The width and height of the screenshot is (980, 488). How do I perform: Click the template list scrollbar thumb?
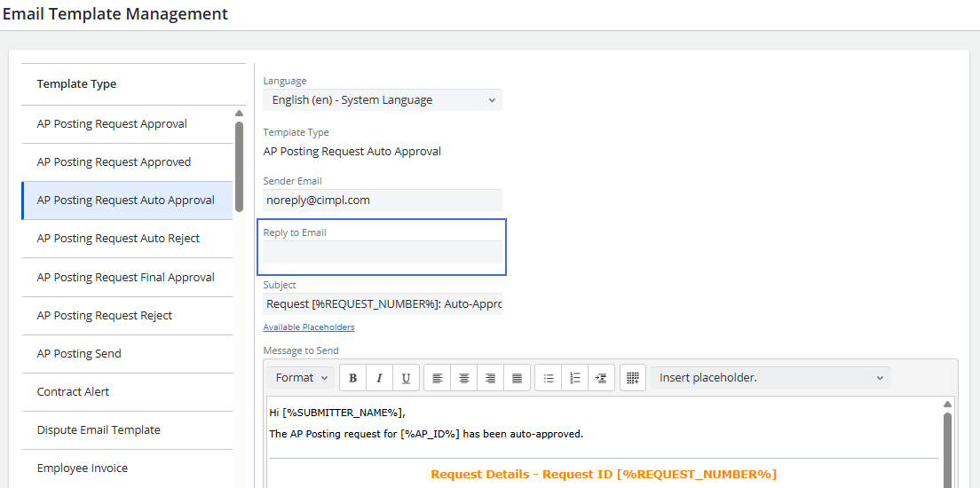point(239,166)
